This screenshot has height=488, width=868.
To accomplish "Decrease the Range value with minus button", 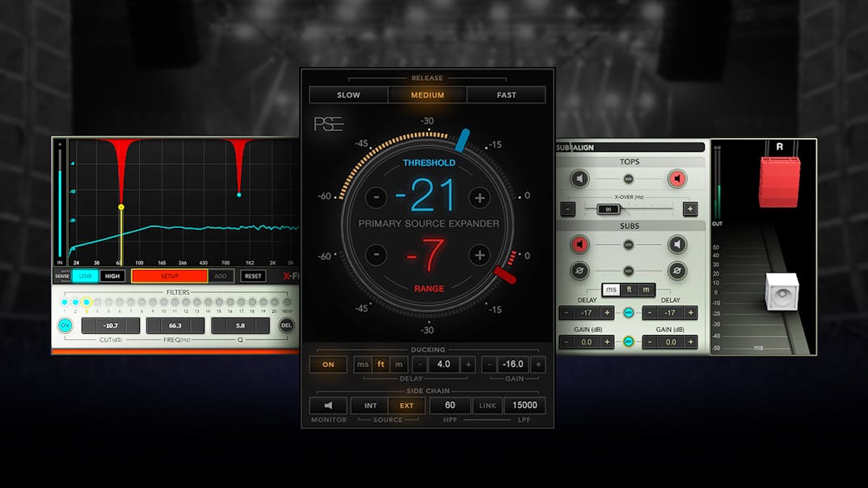I will click(x=376, y=255).
